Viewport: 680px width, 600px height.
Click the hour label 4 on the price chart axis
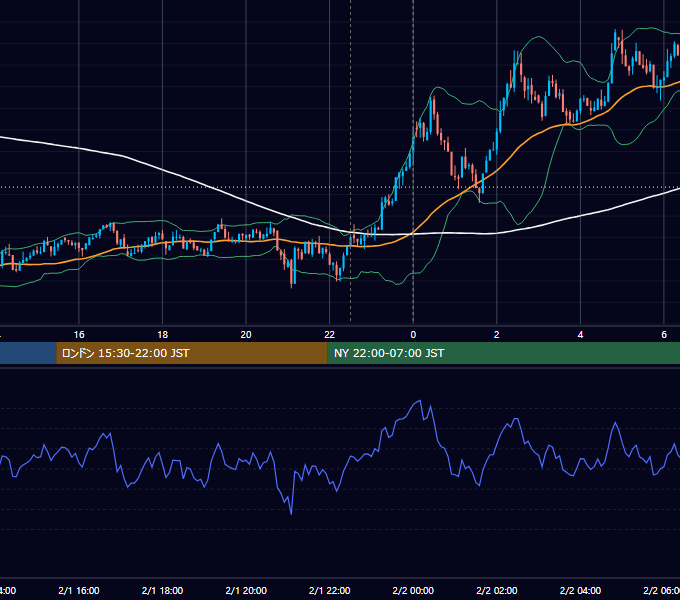[580, 334]
